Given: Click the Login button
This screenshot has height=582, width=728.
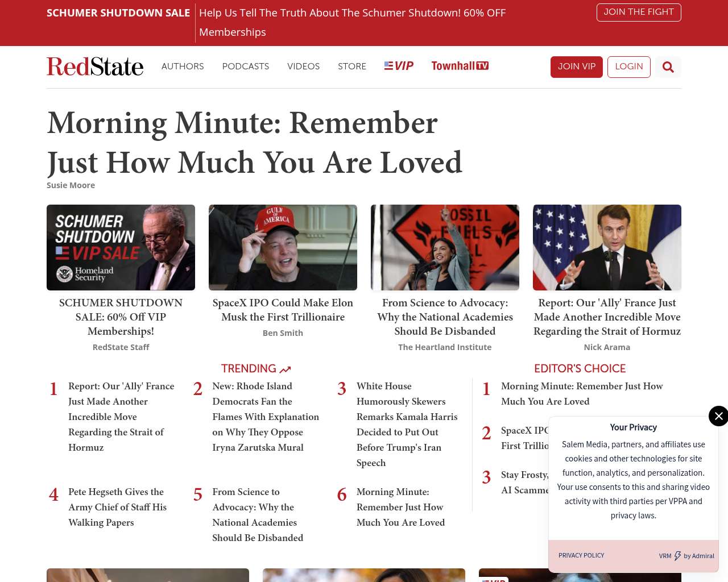Looking at the screenshot, I should [x=628, y=66].
